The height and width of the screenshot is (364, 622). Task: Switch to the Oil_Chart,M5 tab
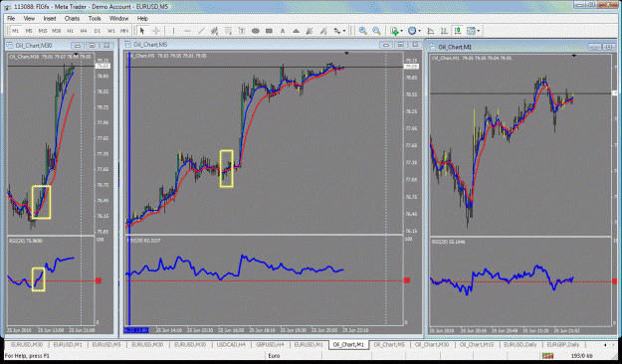(389, 345)
